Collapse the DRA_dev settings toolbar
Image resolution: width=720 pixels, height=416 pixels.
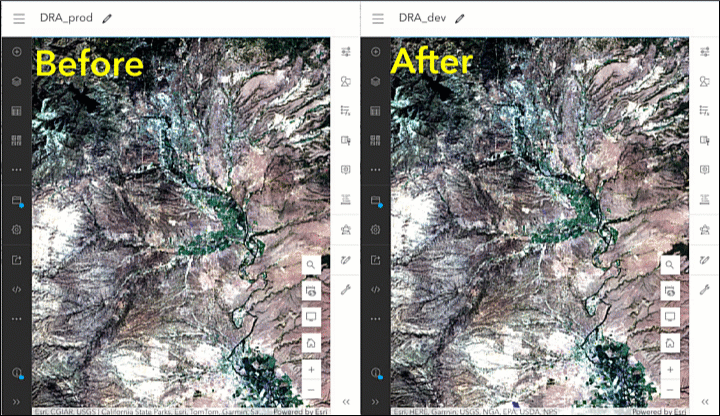tap(705, 402)
